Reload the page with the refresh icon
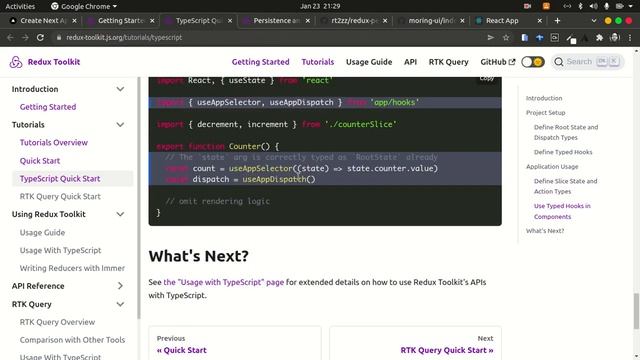 click(40, 38)
